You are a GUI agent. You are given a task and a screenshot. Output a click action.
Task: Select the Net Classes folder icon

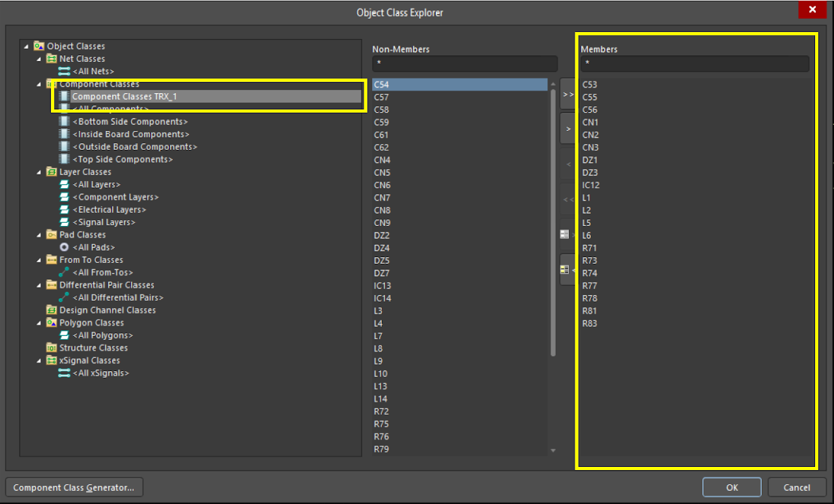click(x=51, y=59)
